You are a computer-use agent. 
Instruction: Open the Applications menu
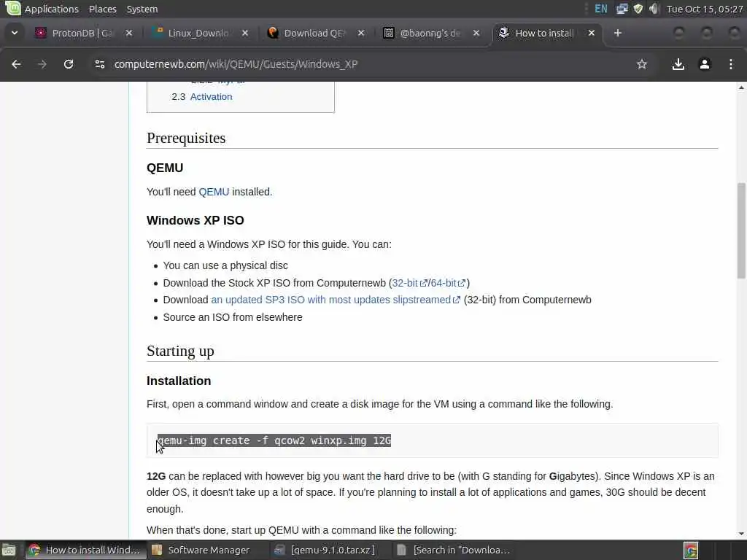[52, 9]
